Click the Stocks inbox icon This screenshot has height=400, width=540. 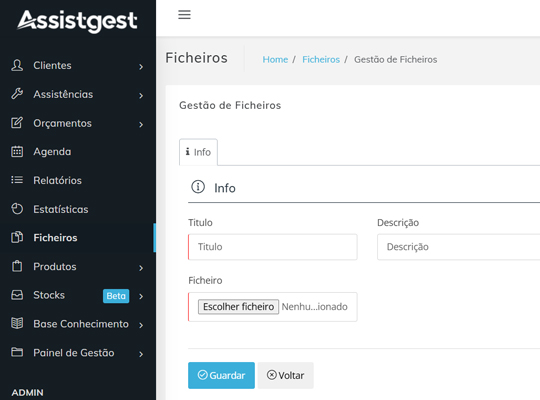tap(17, 295)
